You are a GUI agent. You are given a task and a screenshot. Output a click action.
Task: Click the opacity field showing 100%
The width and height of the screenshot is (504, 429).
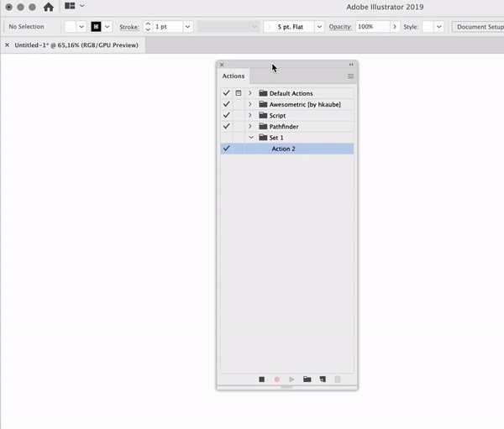point(372,27)
